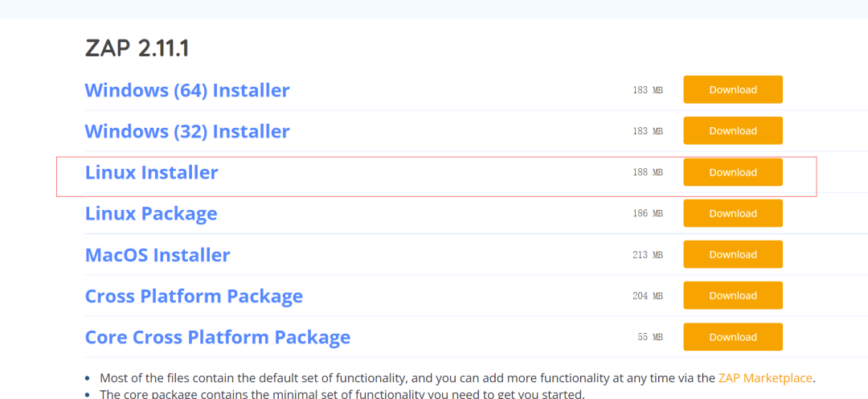The height and width of the screenshot is (399, 868).
Task: Open the Cross Platform Package link
Action: click(x=194, y=296)
